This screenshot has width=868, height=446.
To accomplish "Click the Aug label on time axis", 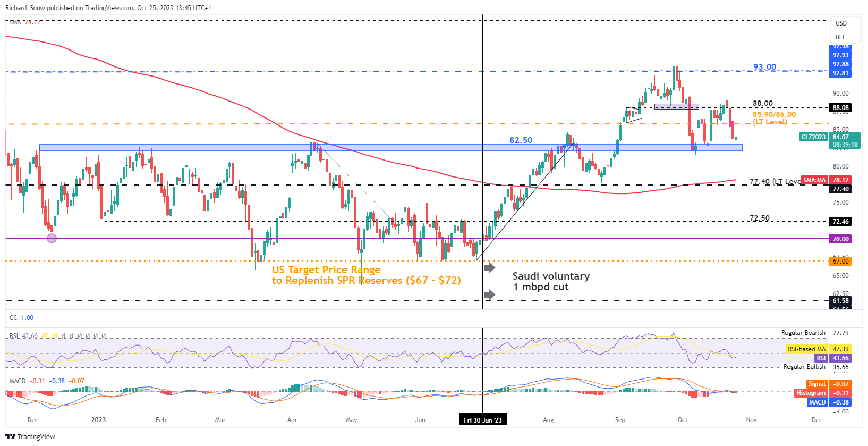I will (x=548, y=420).
